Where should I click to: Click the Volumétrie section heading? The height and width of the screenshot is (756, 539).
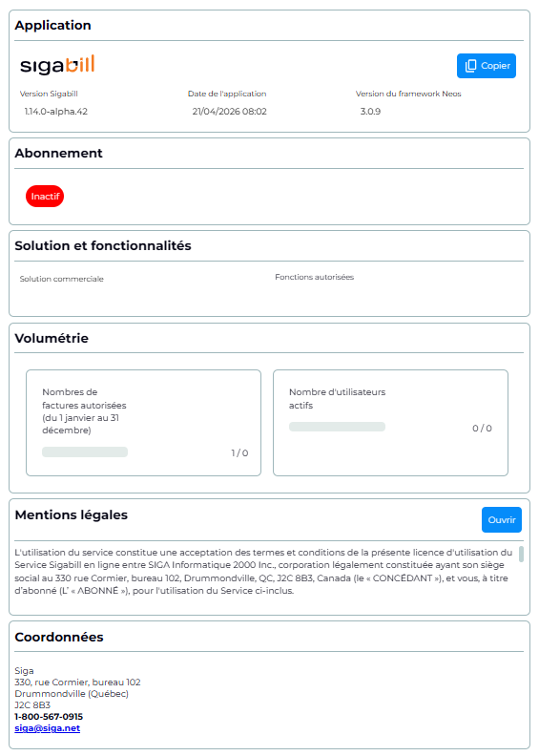[52, 338]
